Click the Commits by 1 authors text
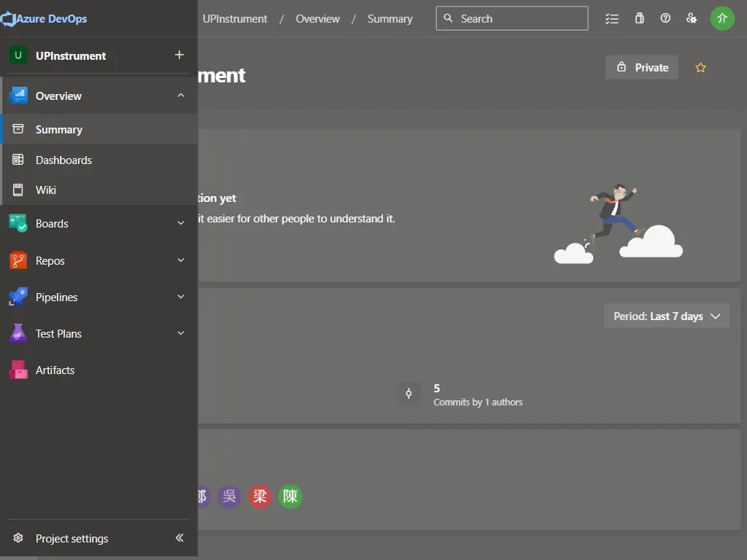The height and width of the screenshot is (560, 747). (x=478, y=402)
